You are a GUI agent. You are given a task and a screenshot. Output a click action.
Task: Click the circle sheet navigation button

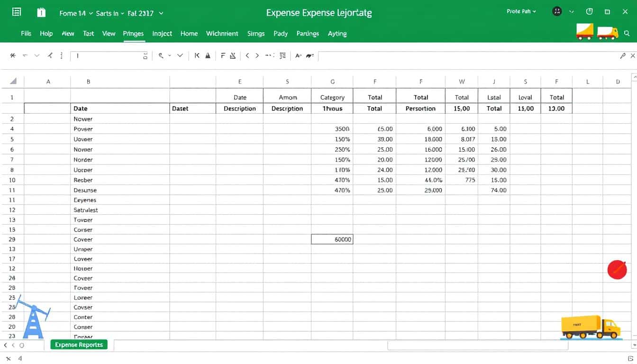[x=22, y=346]
